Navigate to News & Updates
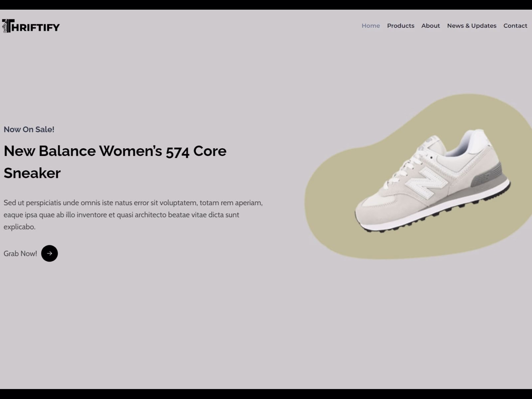 coord(471,26)
